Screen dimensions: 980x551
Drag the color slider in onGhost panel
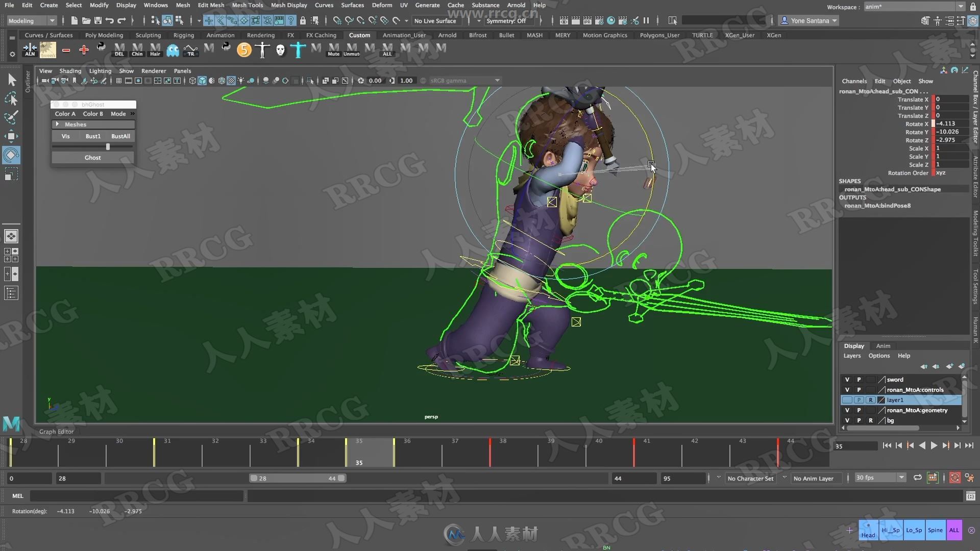(x=108, y=146)
